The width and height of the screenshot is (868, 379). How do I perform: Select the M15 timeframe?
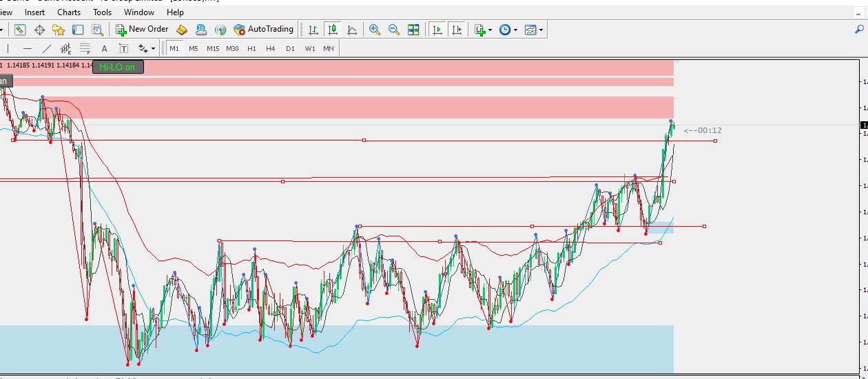[x=213, y=48]
